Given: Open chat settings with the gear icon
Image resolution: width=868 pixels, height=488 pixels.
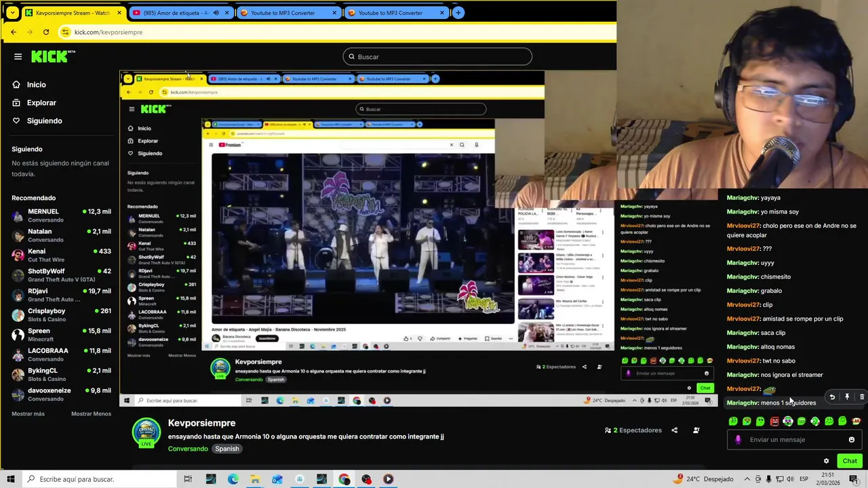Looking at the screenshot, I should pos(826,461).
